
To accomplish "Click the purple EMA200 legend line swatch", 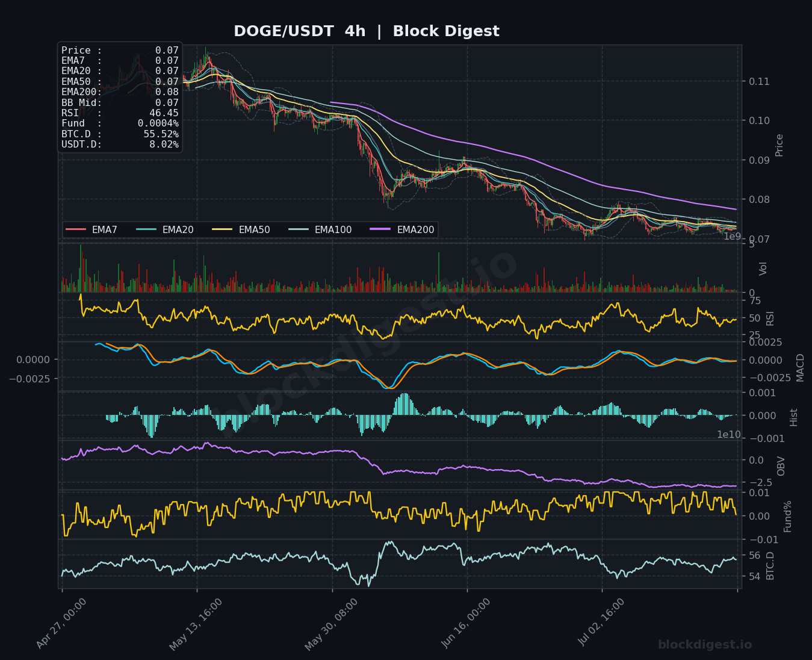I will 381,229.
